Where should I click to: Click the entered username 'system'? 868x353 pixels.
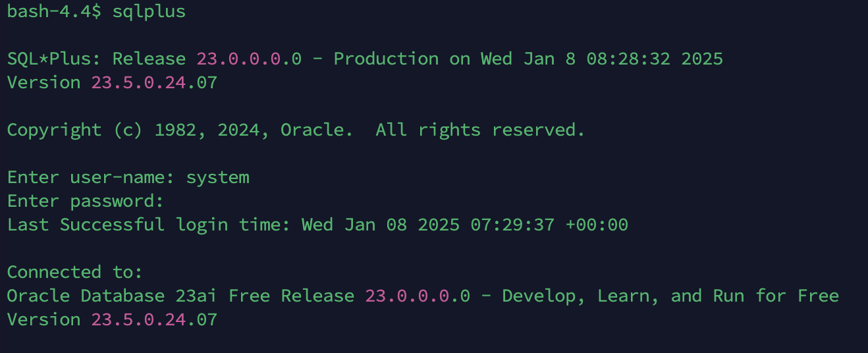click(x=217, y=178)
